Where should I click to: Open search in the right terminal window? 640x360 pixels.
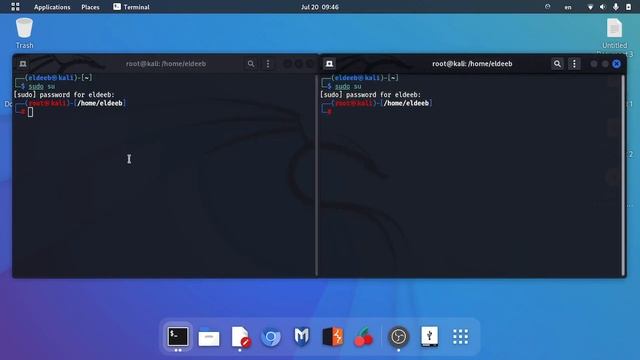tap(557, 64)
